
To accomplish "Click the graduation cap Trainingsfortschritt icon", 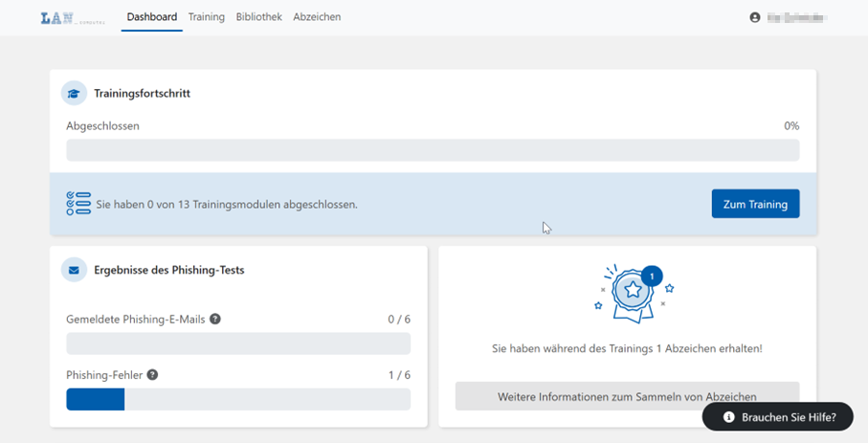I will [74, 94].
